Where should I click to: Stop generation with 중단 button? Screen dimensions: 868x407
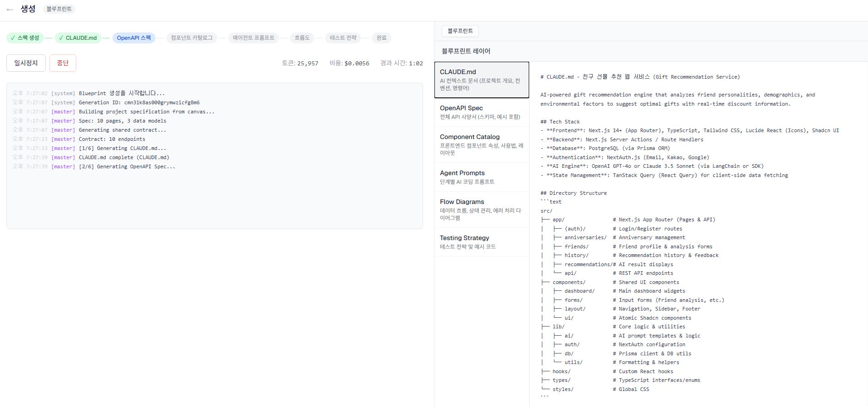click(x=63, y=63)
